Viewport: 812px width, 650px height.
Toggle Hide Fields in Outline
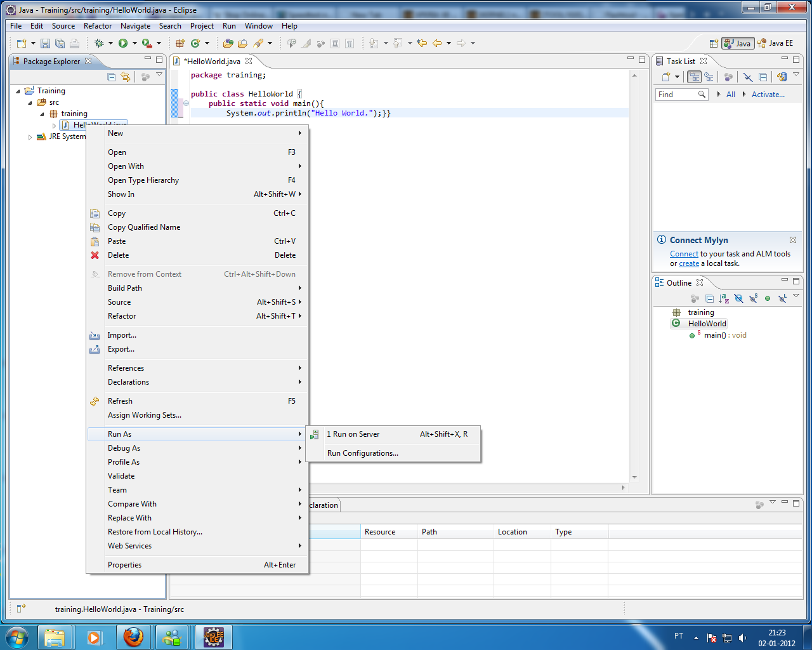pos(738,298)
